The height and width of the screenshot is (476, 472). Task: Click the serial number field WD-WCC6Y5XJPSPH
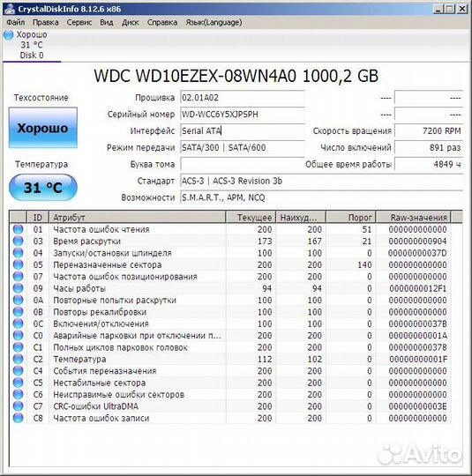click(243, 115)
